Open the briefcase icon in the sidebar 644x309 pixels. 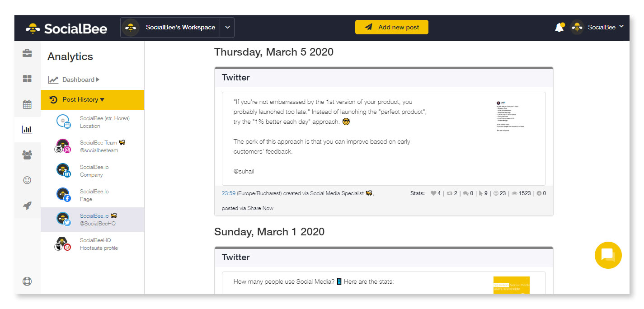[27, 53]
